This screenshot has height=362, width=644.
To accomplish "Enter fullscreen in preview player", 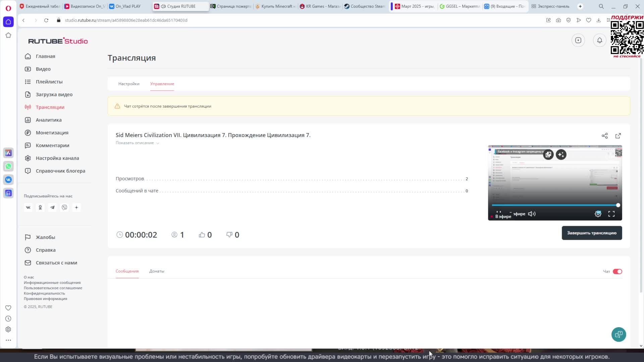I will pos(611,214).
